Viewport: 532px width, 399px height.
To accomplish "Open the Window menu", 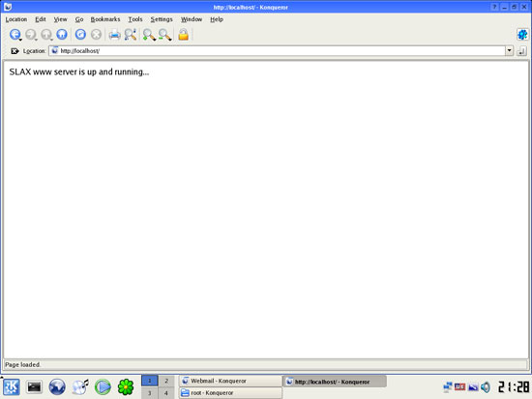I will pos(192,19).
